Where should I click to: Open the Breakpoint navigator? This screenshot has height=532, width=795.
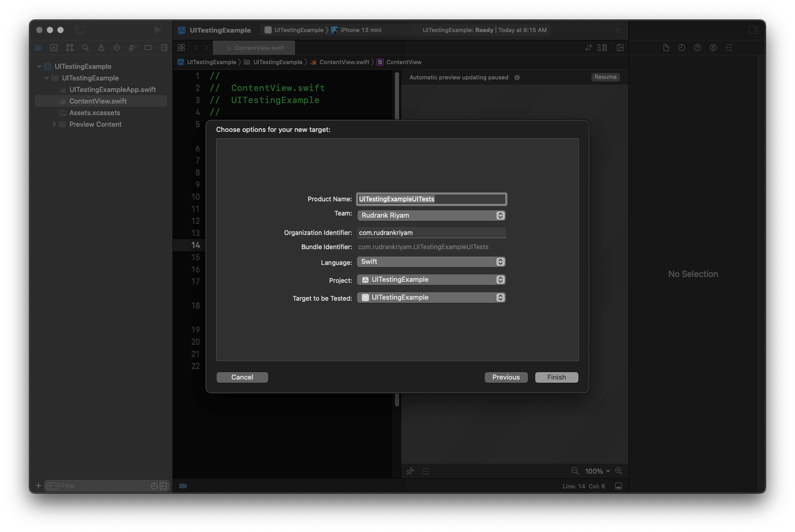(148, 47)
